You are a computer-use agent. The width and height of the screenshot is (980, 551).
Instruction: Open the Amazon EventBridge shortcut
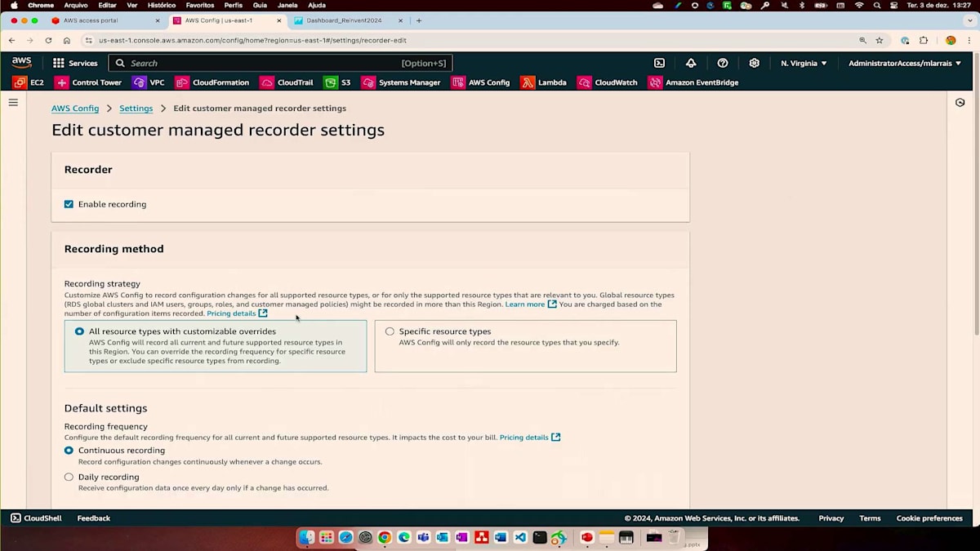click(x=693, y=82)
